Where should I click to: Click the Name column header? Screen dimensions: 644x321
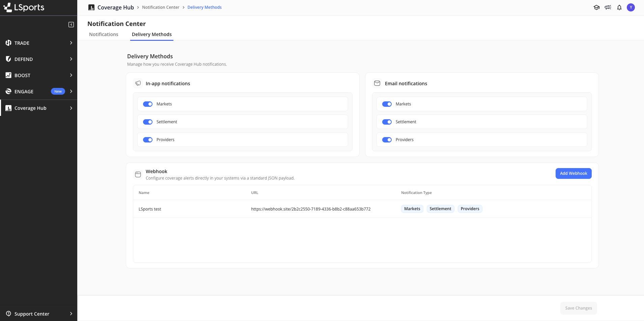tap(144, 193)
